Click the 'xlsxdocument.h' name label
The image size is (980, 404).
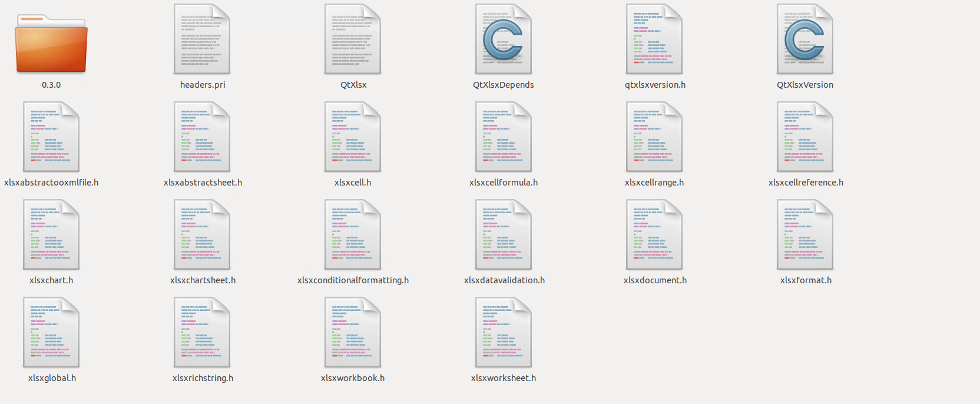point(655,280)
